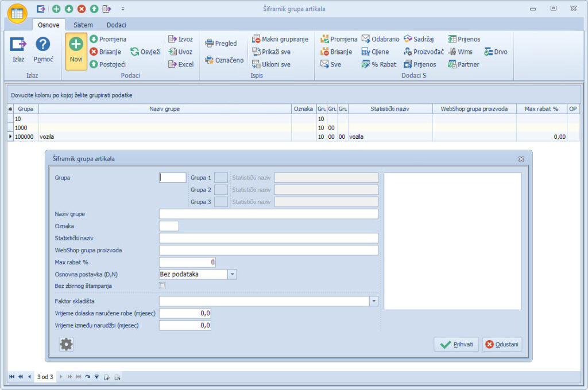Viewport: 588px width, 390px height.
Task: Click the Prihvati button
Action: 457,344
